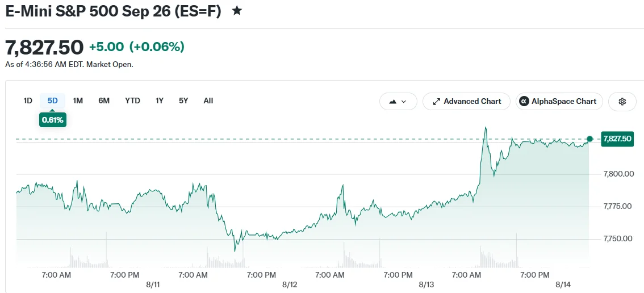Select the 5D time range tab
The width and height of the screenshot is (644, 293).
[x=53, y=101]
